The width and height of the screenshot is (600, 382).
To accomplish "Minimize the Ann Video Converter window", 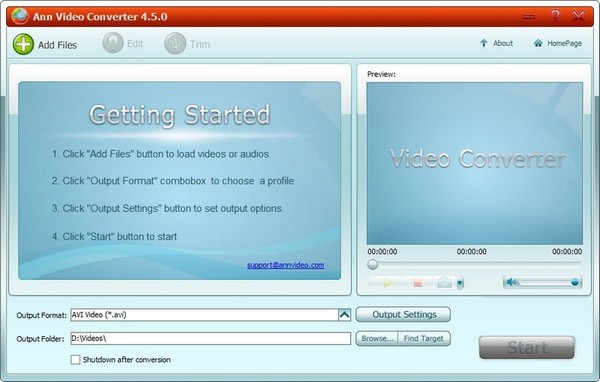I will [x=529, y=17].
